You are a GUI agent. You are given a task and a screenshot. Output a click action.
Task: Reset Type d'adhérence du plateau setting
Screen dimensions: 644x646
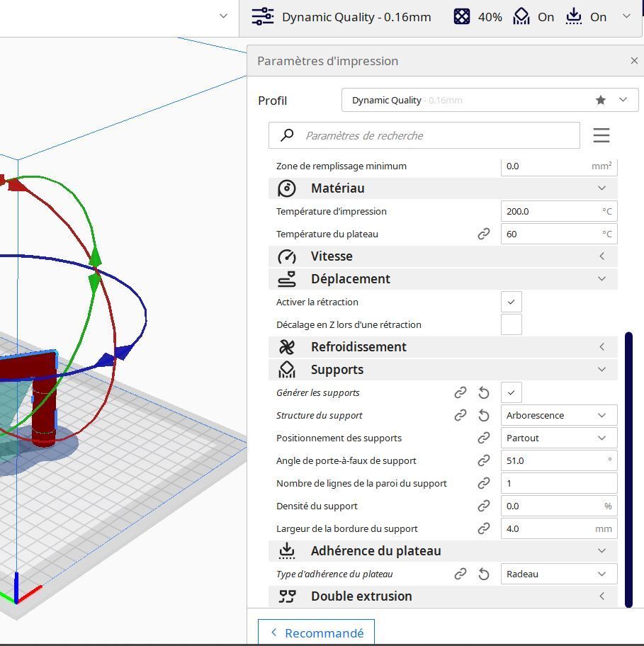(x=484, y=574)
